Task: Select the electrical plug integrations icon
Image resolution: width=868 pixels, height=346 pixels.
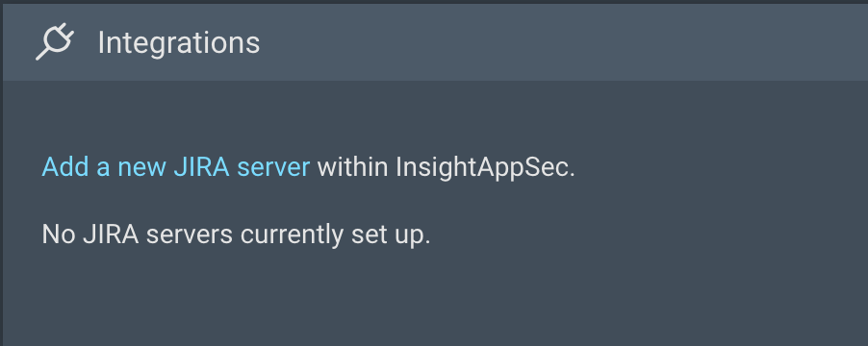Action: (55, 41)
